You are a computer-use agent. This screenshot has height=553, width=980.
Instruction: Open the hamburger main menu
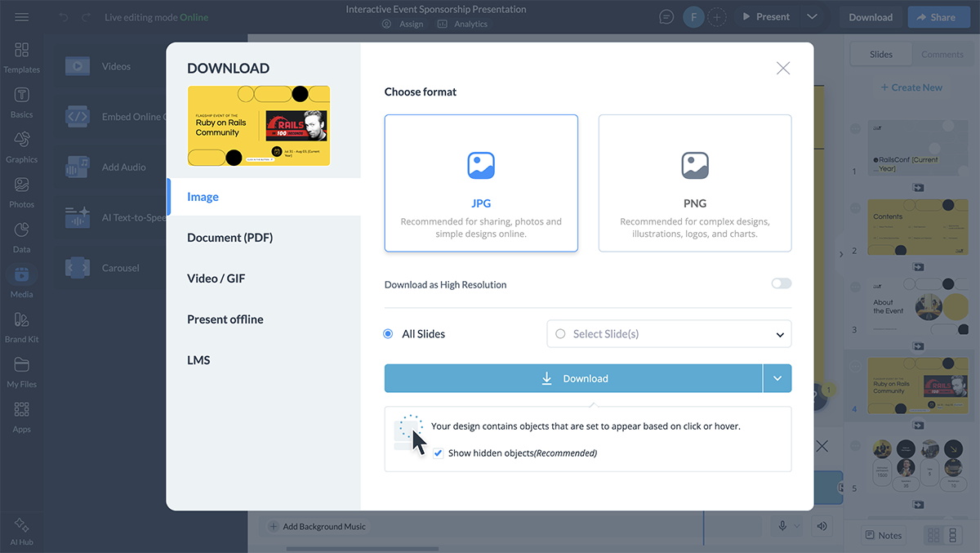click(22, 17)
